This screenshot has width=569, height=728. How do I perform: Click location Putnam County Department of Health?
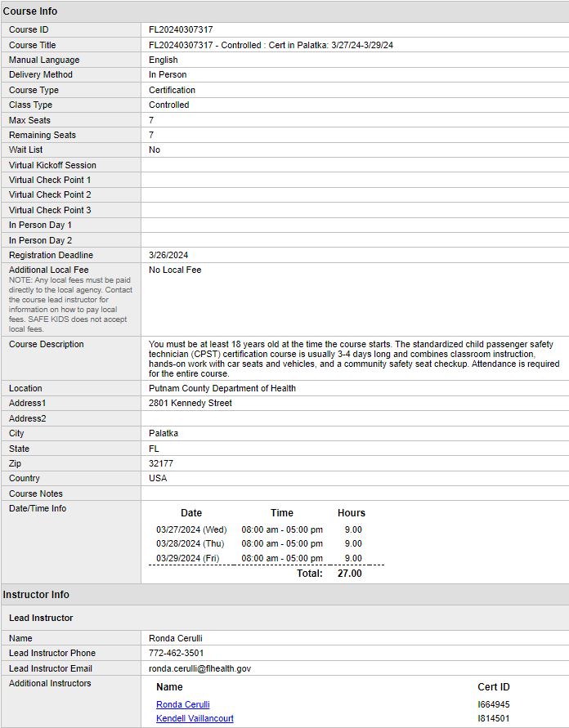[x=222, y=388]
